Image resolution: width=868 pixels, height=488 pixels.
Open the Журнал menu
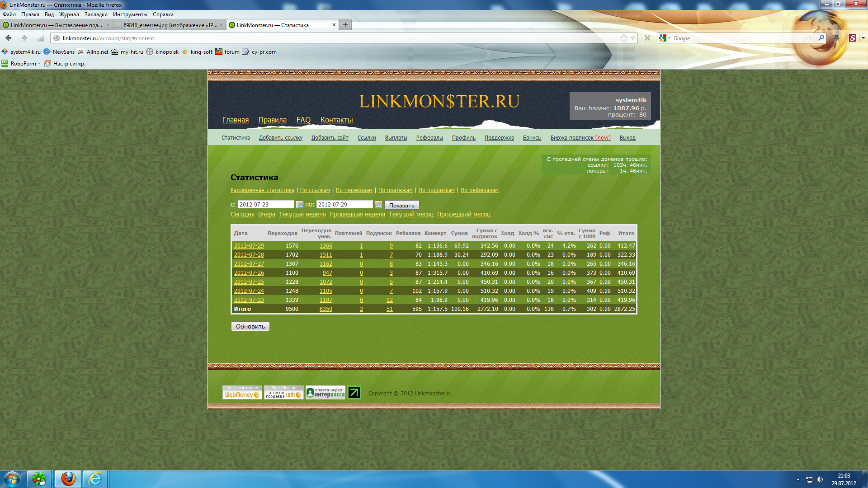point(69,14)
